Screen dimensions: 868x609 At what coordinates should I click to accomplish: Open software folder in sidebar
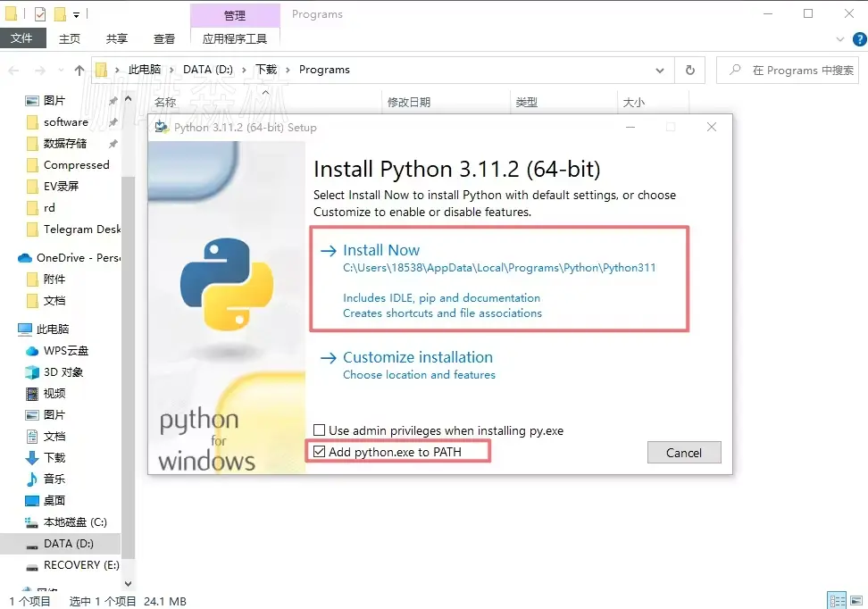pos(65,121)
